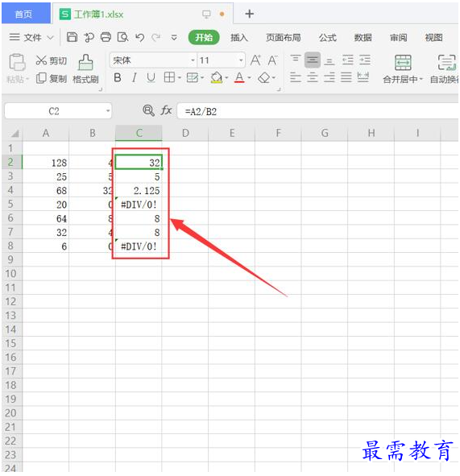Image resolution: width=460 pixels, height=476 pixels.
Task: Align text to top
Action: tap(295, 60)
